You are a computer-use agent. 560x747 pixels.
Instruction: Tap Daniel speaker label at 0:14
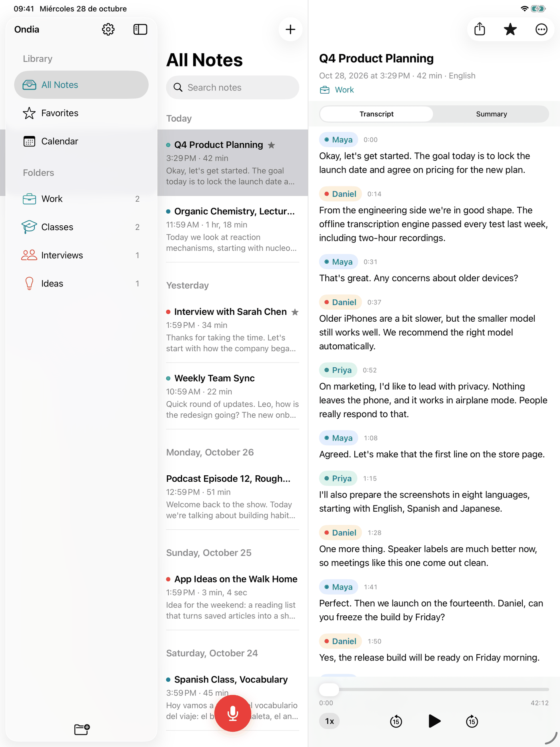pos(340,194)
